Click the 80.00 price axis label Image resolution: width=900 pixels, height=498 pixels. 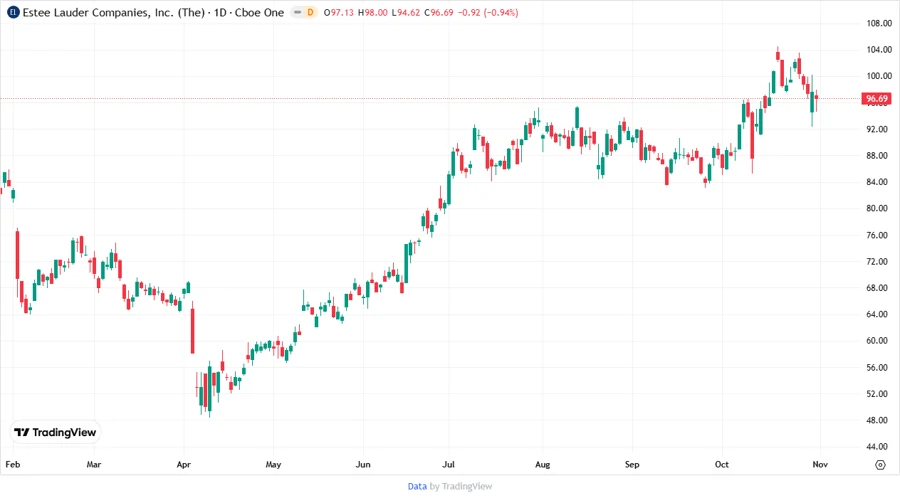tap(879, 209)
